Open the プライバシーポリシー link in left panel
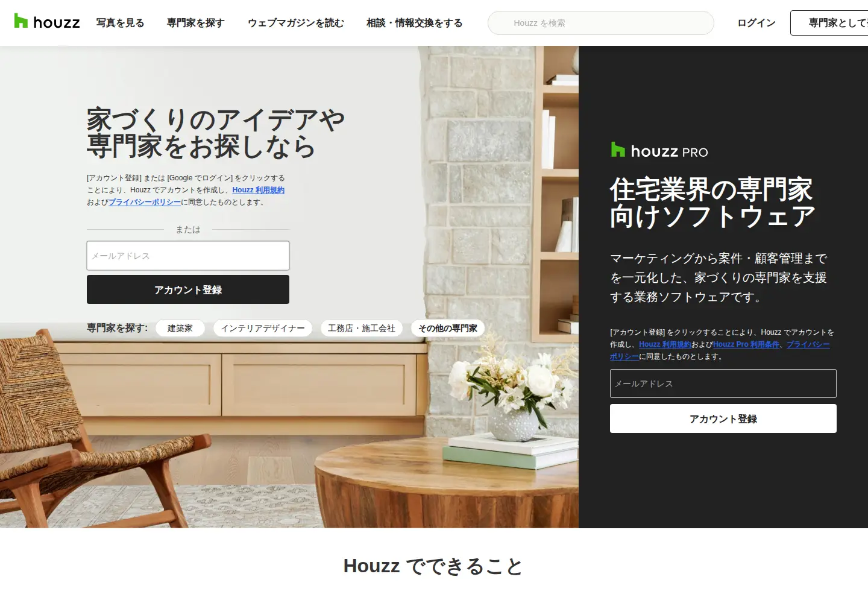The image size is (868, 603). (x=145, y=202)
